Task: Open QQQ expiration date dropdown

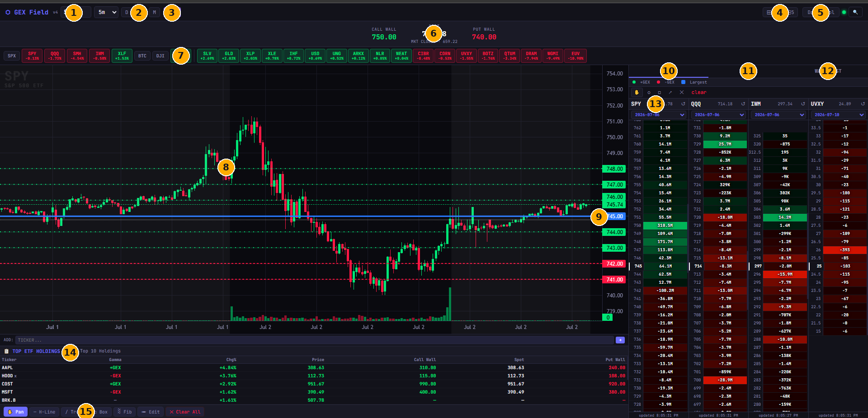Action: (x=719, y=115)
